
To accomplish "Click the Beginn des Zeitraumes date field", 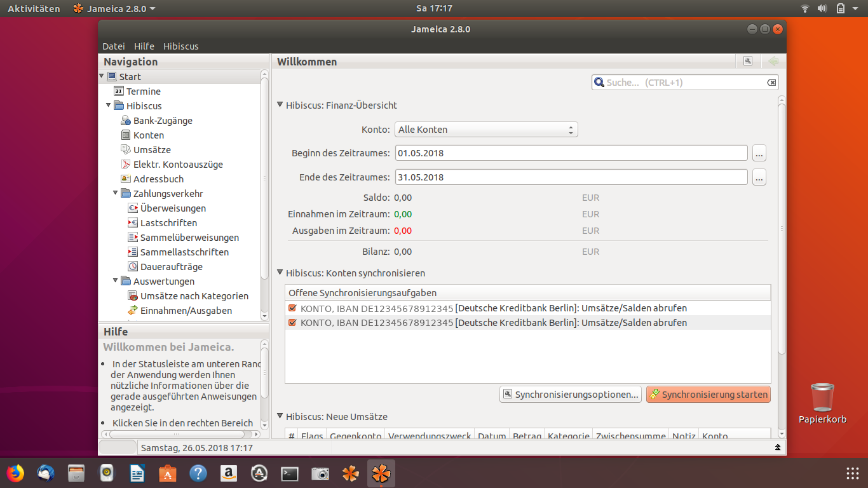I will coord(571,153).
